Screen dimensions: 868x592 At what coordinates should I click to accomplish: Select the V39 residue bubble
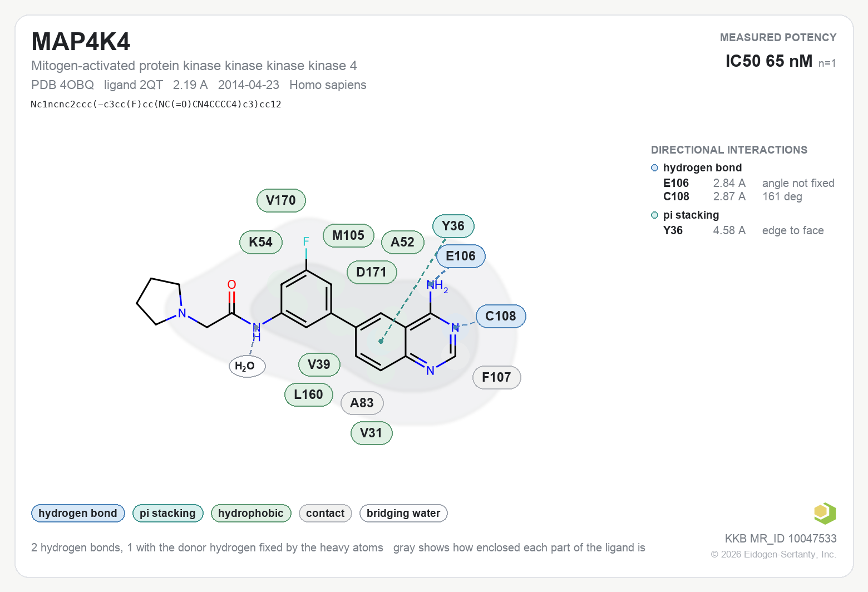click(x=319, y=364)
